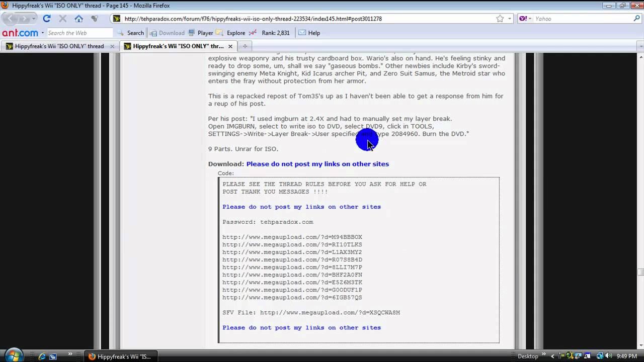Click the 9:49 PM taskbar clock
Image resolution: width=644 pixels, height=362 pixels.
pos(627,356)
